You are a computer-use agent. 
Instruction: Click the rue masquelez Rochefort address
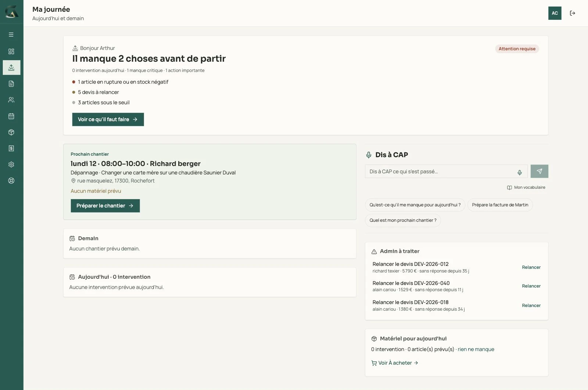pos(113,181)
